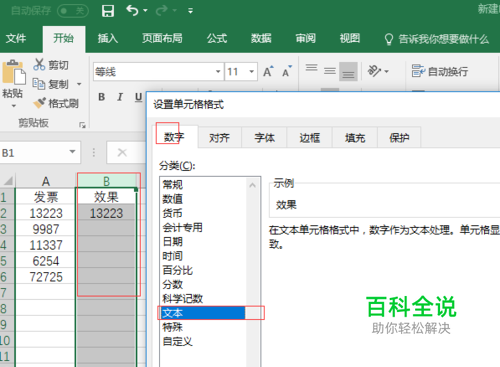Click the 粘贴 paste clipboard icon
The image size is (500, 367).
pos(14,72)
